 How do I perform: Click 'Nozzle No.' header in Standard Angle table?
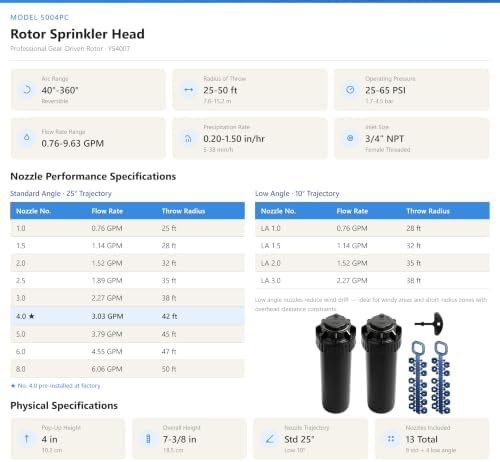pos(33,211)
